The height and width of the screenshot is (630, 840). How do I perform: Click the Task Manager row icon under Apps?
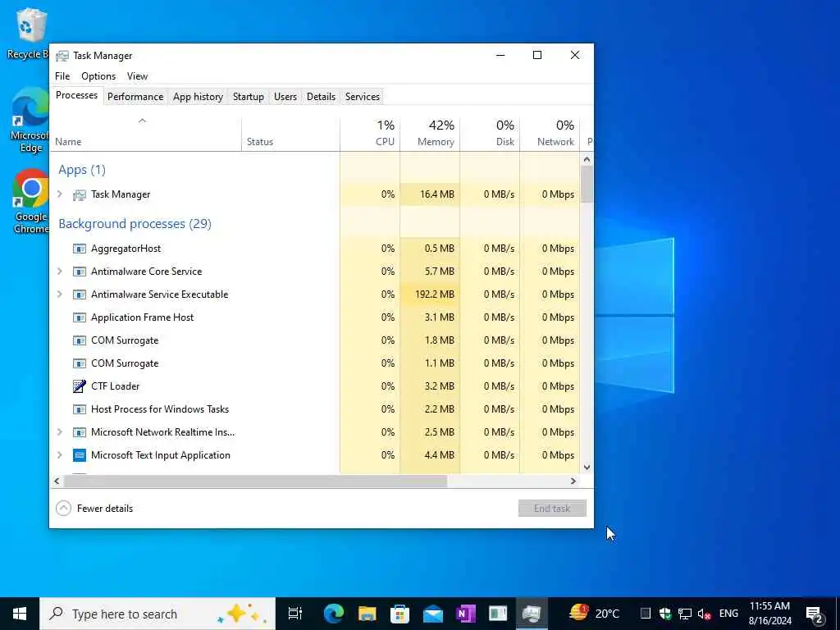(80, 194)
